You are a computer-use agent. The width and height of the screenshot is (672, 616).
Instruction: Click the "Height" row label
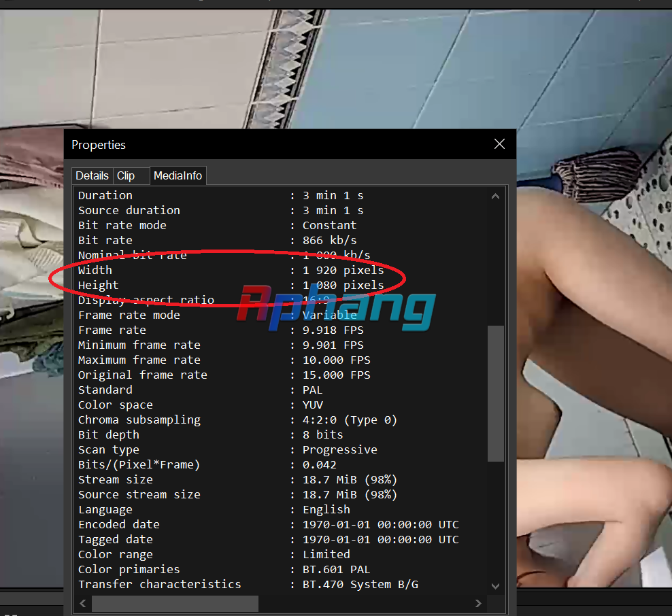point(98,286)
